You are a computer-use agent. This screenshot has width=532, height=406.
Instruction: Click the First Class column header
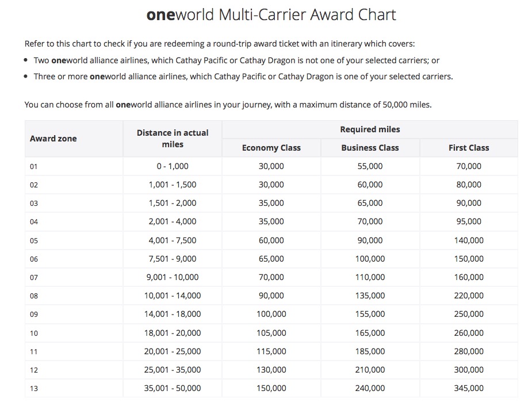[469, 148]
